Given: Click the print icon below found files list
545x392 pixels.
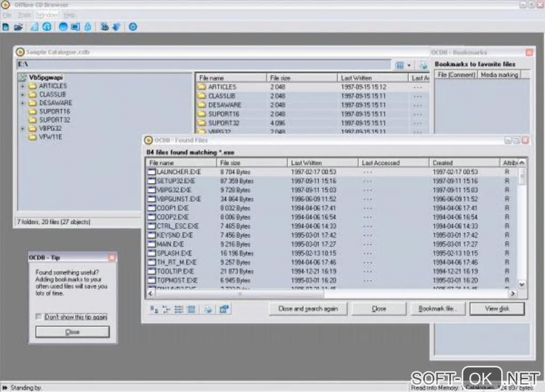Looking at the screenshot, I should tap(208, 309).
